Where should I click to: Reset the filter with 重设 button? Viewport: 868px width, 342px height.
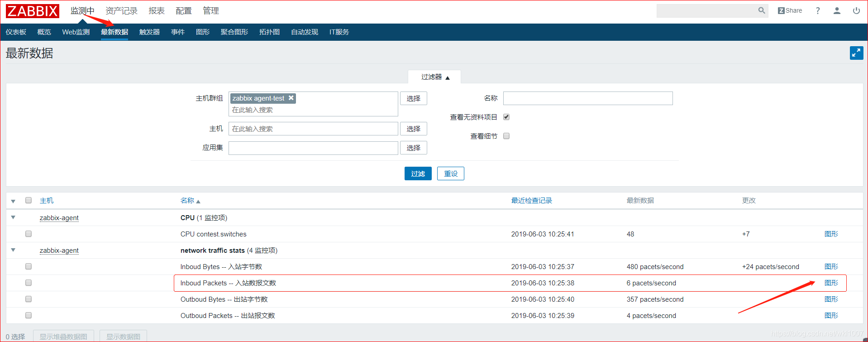[x=451, y=173]
